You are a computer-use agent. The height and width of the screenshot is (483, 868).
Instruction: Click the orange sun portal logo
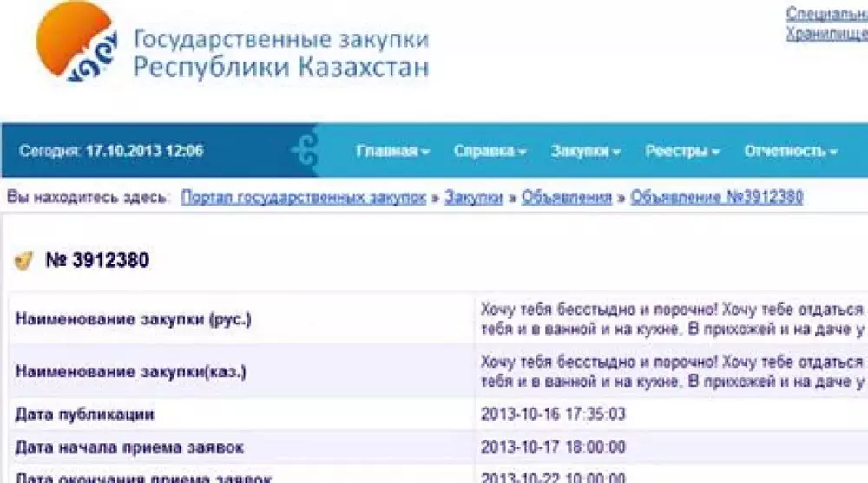(x=76, y=43)
